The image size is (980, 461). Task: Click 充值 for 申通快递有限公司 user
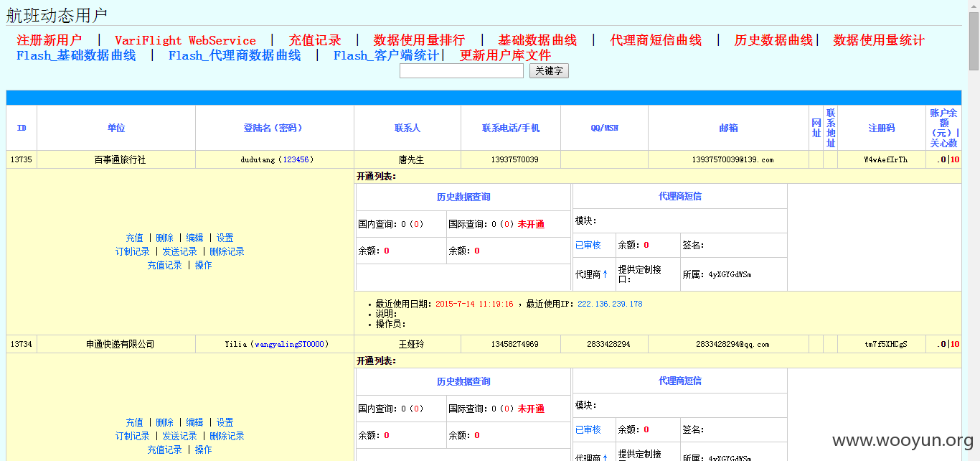coord(134,422)
